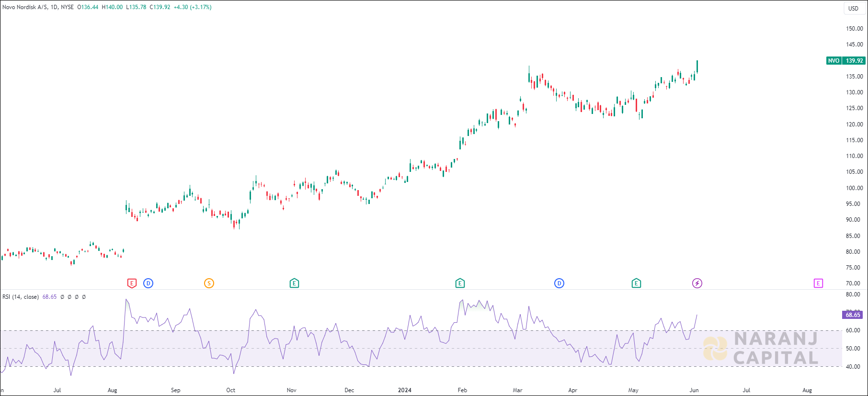
Task: Click the change +4.30 (+3.17%) text
Action: click(192, 7)
